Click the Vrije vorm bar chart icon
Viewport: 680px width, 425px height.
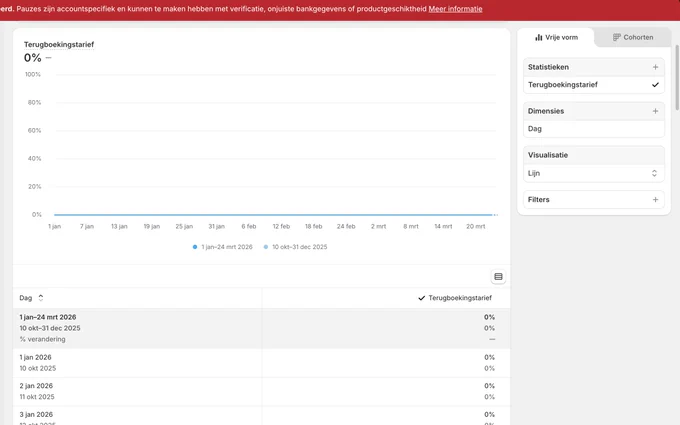tap(539, 37)
